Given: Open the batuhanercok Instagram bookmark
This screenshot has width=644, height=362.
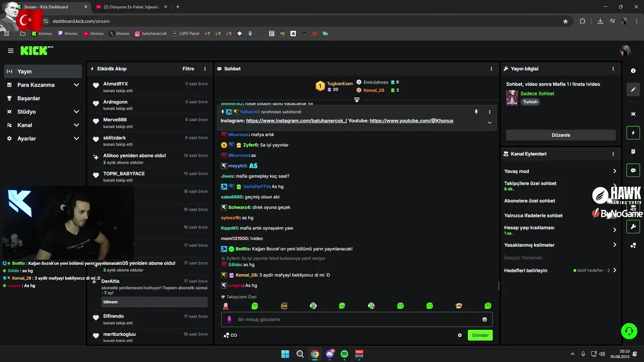Looking at the screenshot, I should tap(150, 34).
